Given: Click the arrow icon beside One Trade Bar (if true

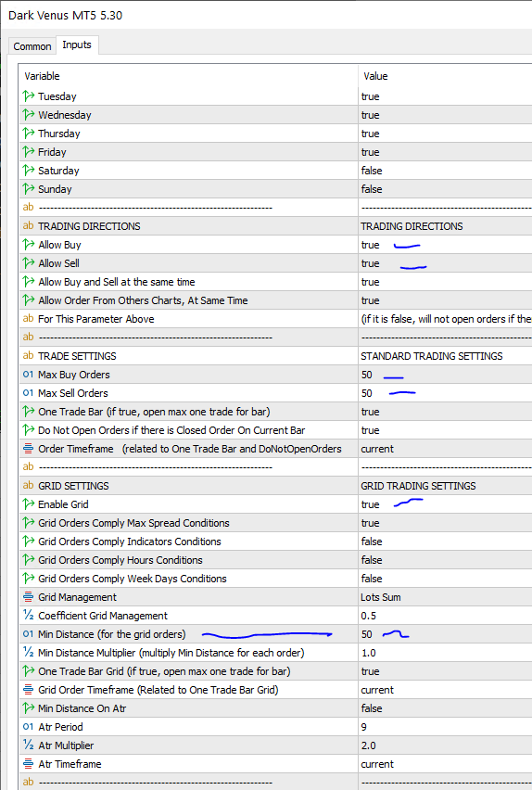Looking at the screenshot, I should coord(28,412).
